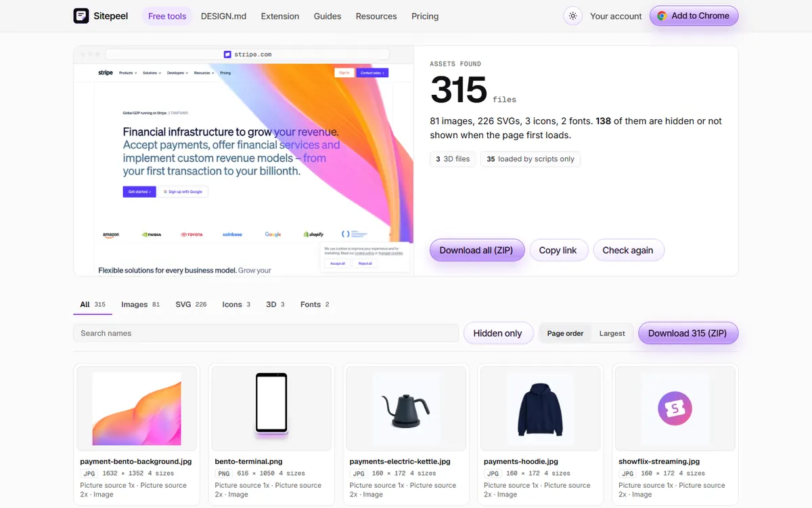The image size is (812, 508).
Task: Click the Check again button
Action: [628, 250]
